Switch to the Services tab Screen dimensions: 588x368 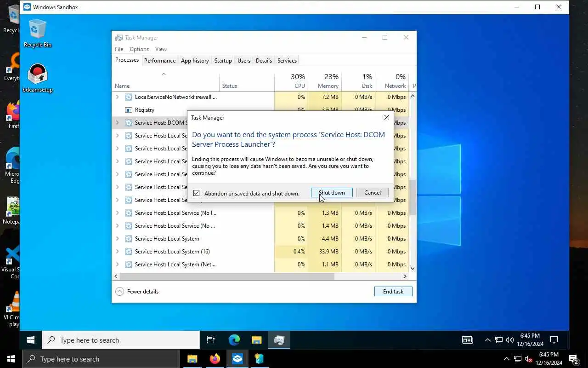(287, 60)
